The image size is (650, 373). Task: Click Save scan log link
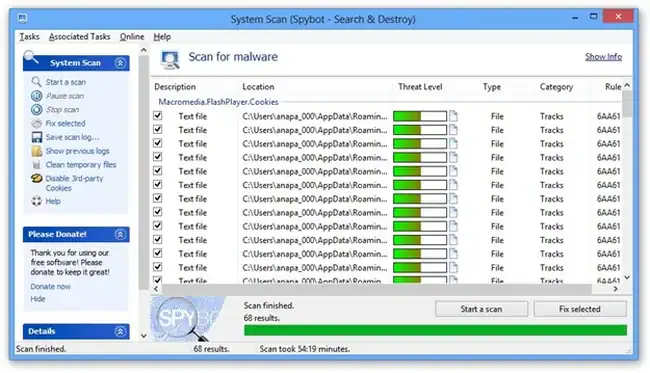click(72, 137)
